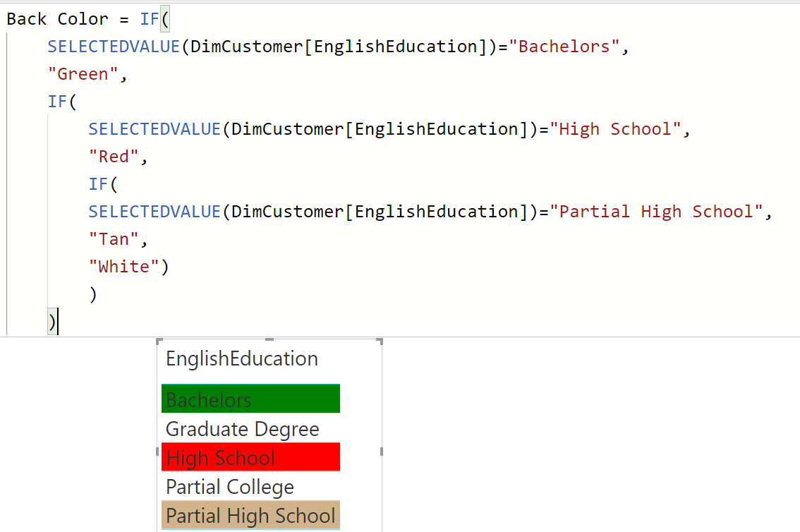
Task: Select the tan "Partial High School" item
Action: (250, 515)
